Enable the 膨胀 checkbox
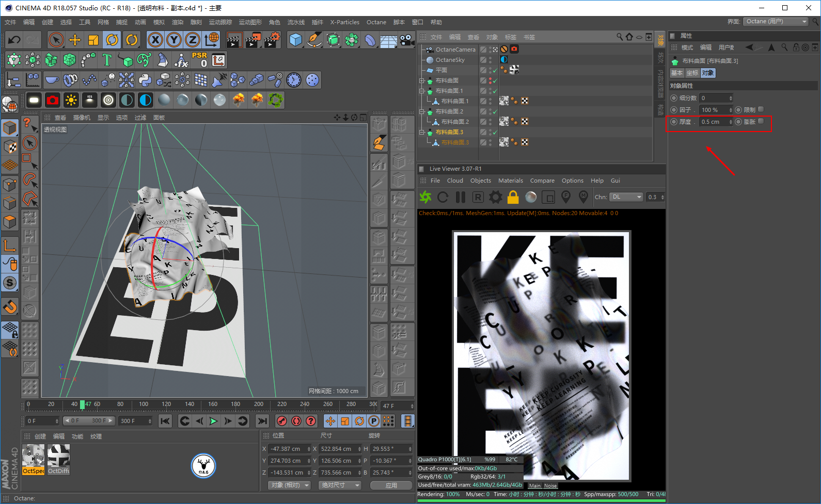The image size is (821, 504). tap(761, 121)
